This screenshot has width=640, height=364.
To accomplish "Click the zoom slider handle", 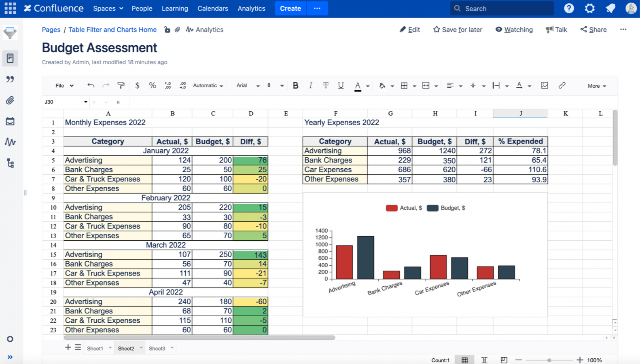I will tap(549, 360).
